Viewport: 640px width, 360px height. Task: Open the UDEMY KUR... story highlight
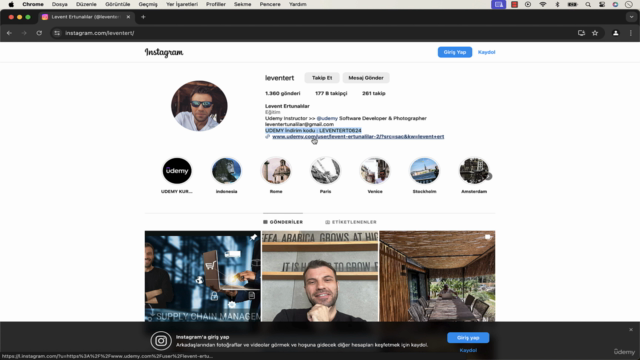tap(177, 171)
